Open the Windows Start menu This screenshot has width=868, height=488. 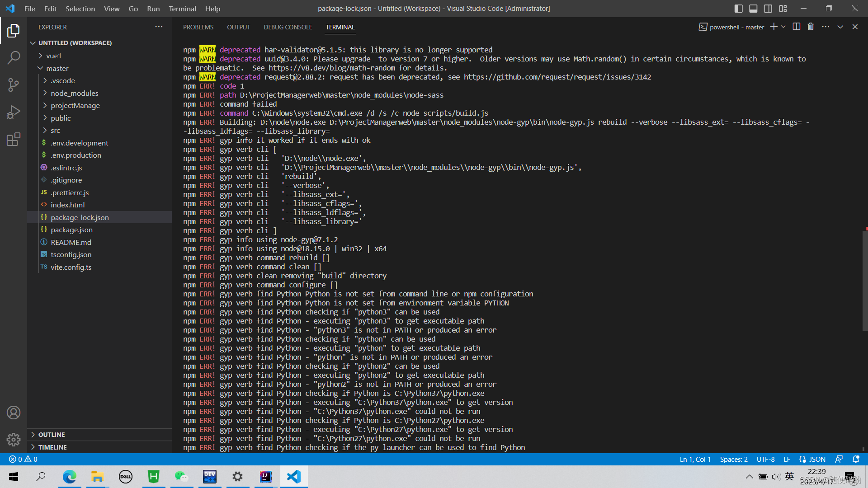pyautogui.click(x=14, y=477)
